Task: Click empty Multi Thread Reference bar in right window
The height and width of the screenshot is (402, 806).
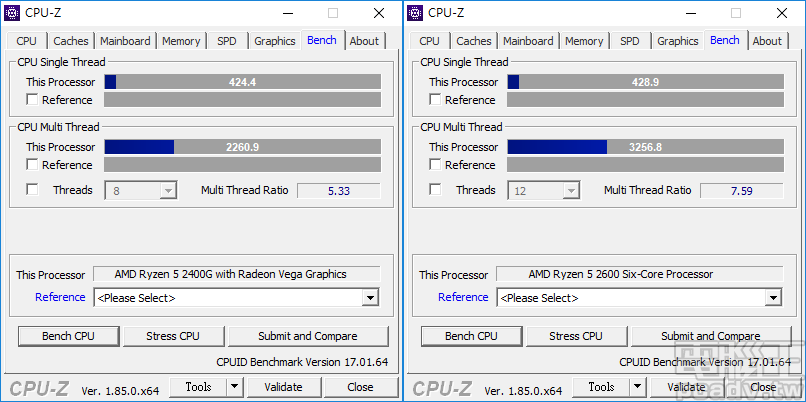Action: (x=646, y=165)
